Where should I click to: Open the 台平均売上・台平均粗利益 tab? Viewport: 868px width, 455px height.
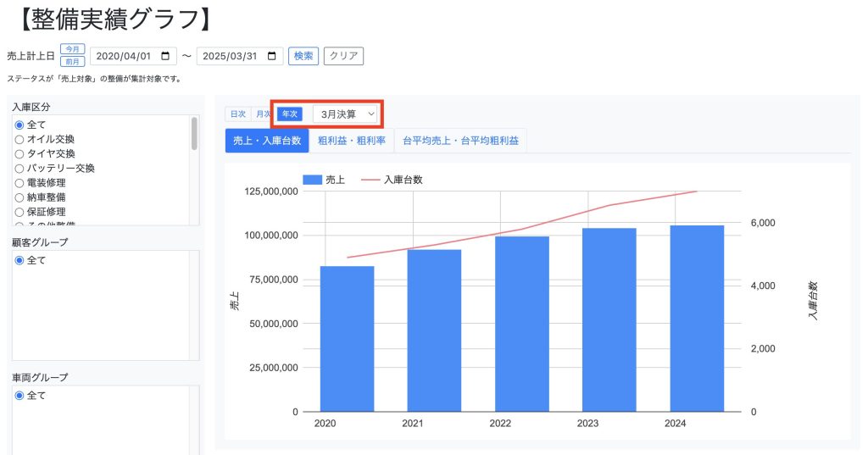click(460, 141)
